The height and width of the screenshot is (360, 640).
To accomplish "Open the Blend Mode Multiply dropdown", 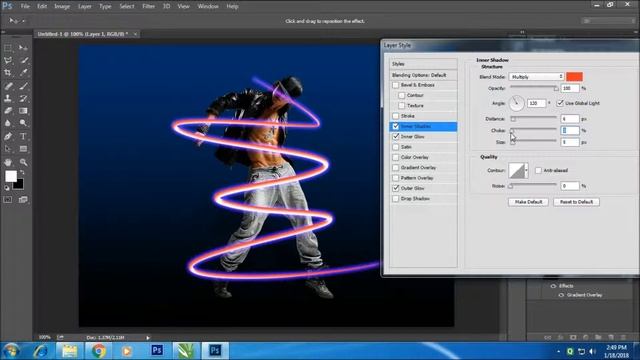I will pyautogui.click(x=536, y=77).
